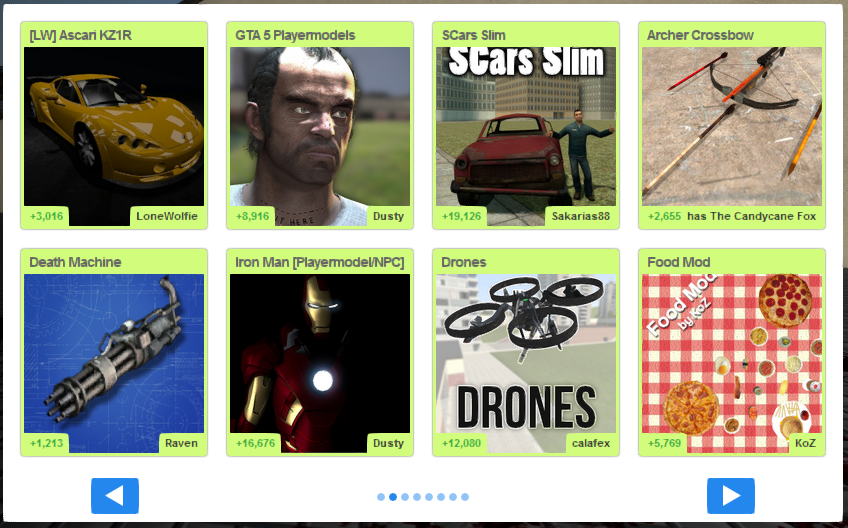
Task: Open Iron Man playermodel thumbnail
Action: pos(320,364)
